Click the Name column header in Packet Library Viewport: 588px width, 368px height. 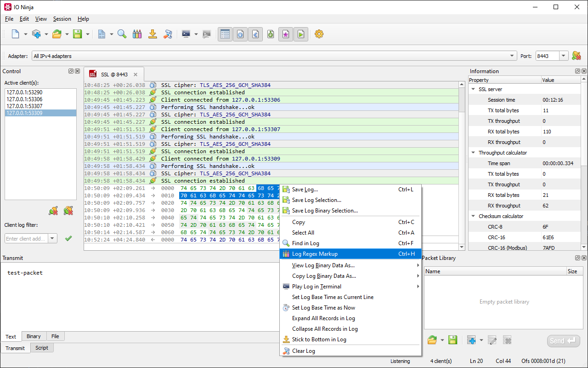pyautogui.click(x=495, y=271)
